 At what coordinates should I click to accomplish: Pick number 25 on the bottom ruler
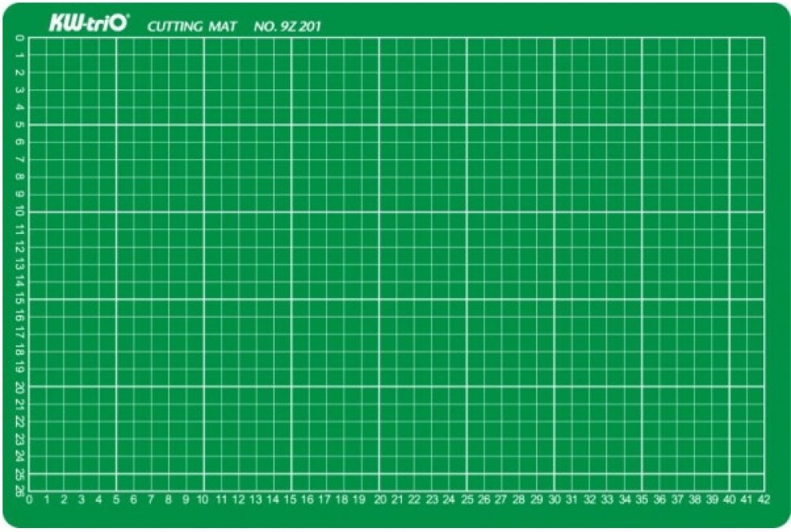[x=467, y=500]
